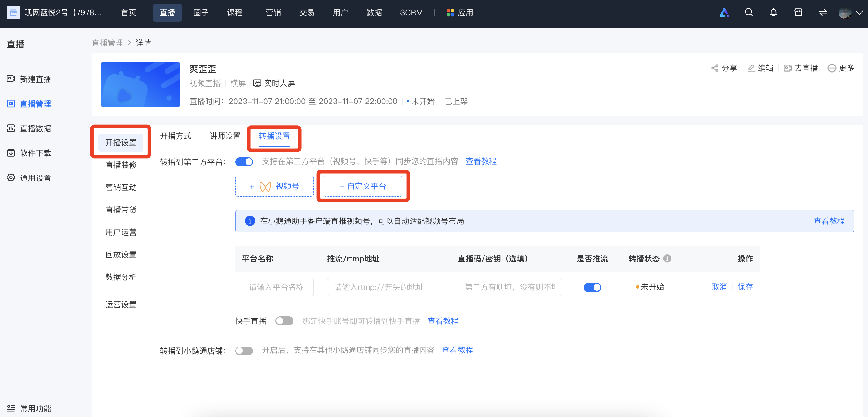Click the 实时大屏 screen icon

click(x=257, y=83)
